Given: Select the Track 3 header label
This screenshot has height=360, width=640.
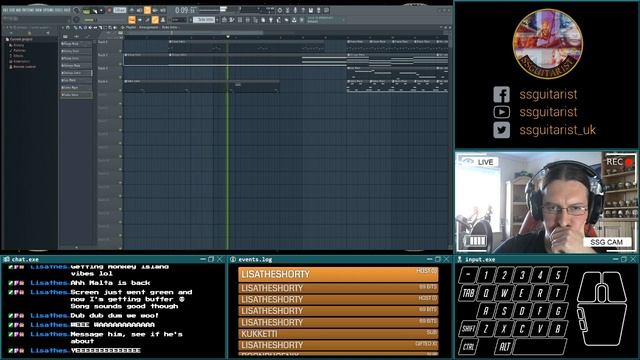Looking at the screenshot, I should pyautogui.click(x=103, y=68).
